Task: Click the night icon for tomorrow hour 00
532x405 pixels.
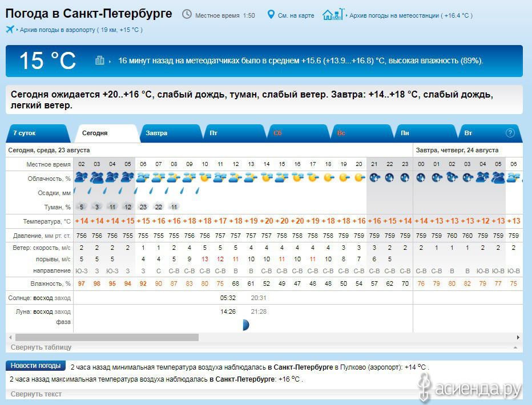Action: (421, 177)
